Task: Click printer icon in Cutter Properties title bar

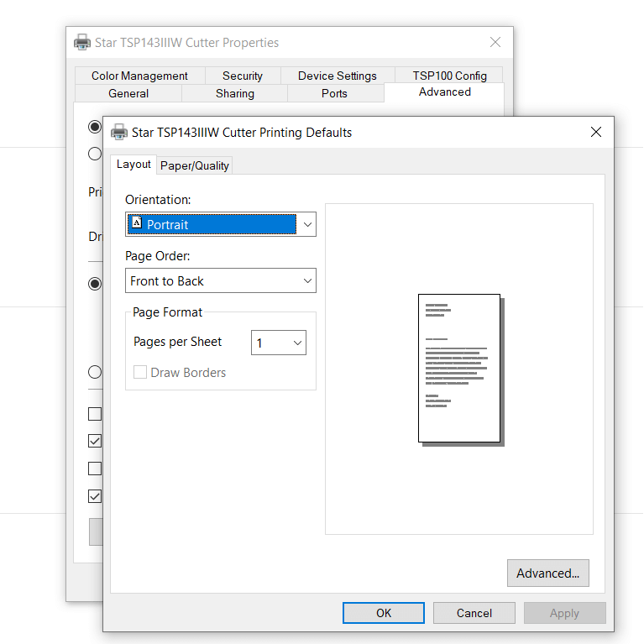Action: coord(82,42)
